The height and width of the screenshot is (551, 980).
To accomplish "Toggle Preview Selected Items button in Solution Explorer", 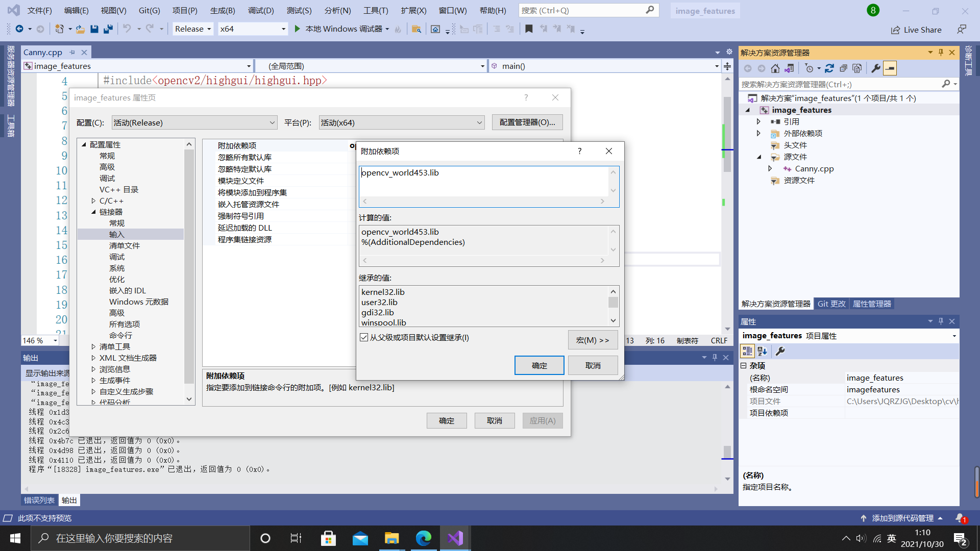I will point(890,68).
